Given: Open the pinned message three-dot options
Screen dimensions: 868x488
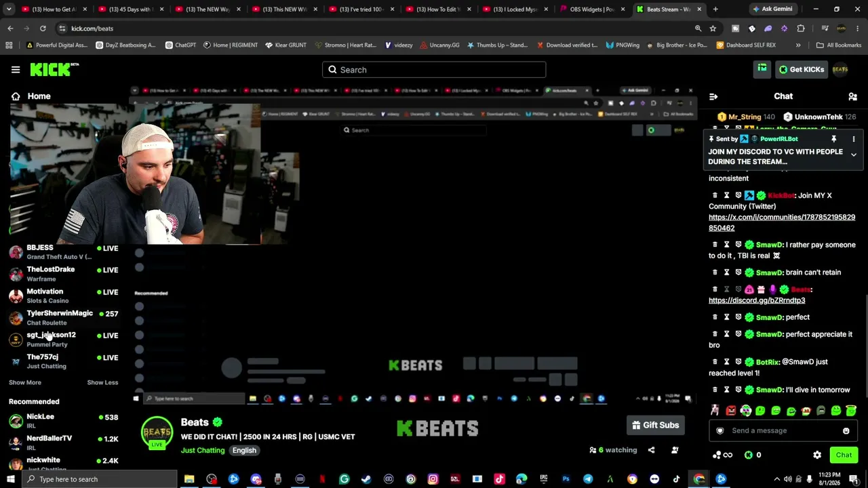Looking at the screenshot, I should tap(854, 139).
